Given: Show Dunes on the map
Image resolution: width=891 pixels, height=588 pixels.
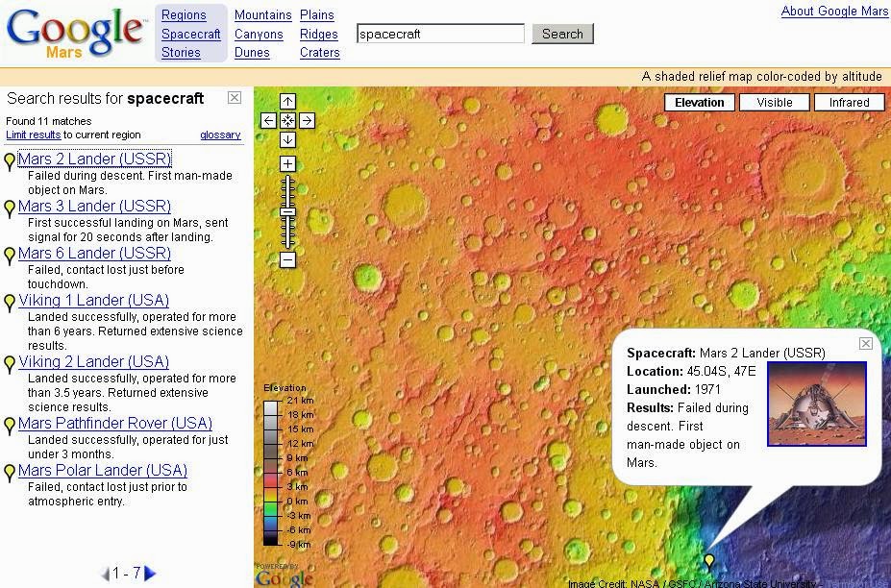Looking at the screenshot, I should (x=252, y=53).
